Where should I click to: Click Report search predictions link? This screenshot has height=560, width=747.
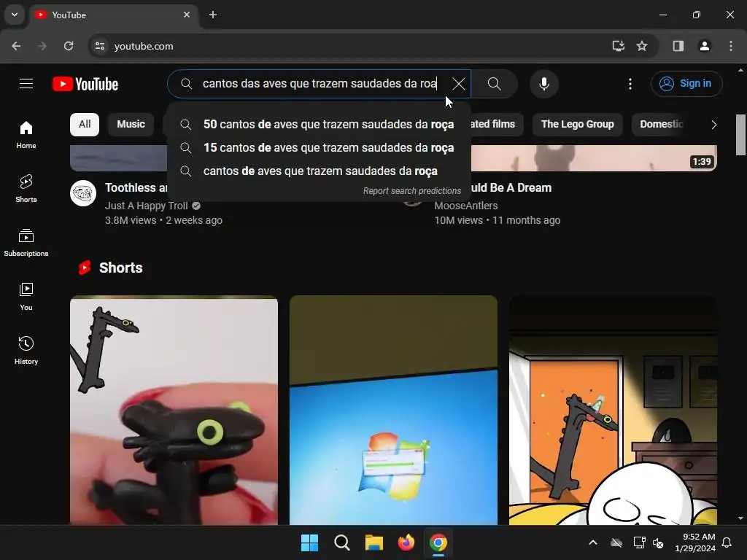point(412,191)
